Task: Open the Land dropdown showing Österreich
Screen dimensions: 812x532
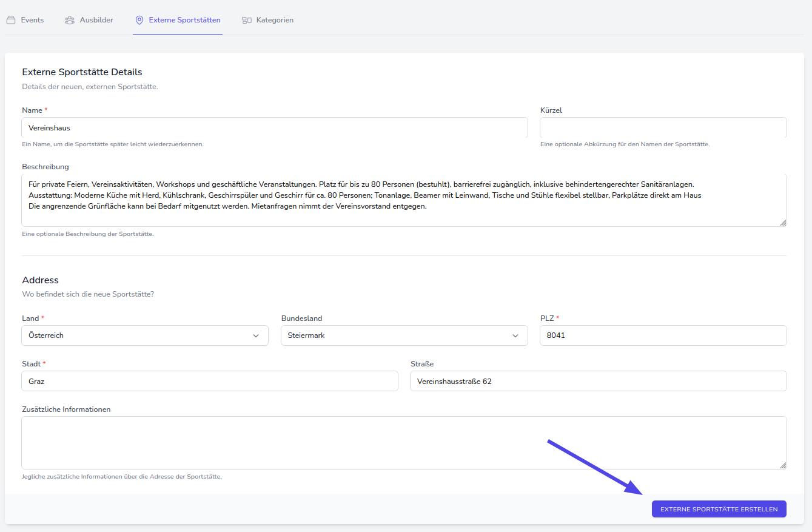Action: click(x=145, y=335)
